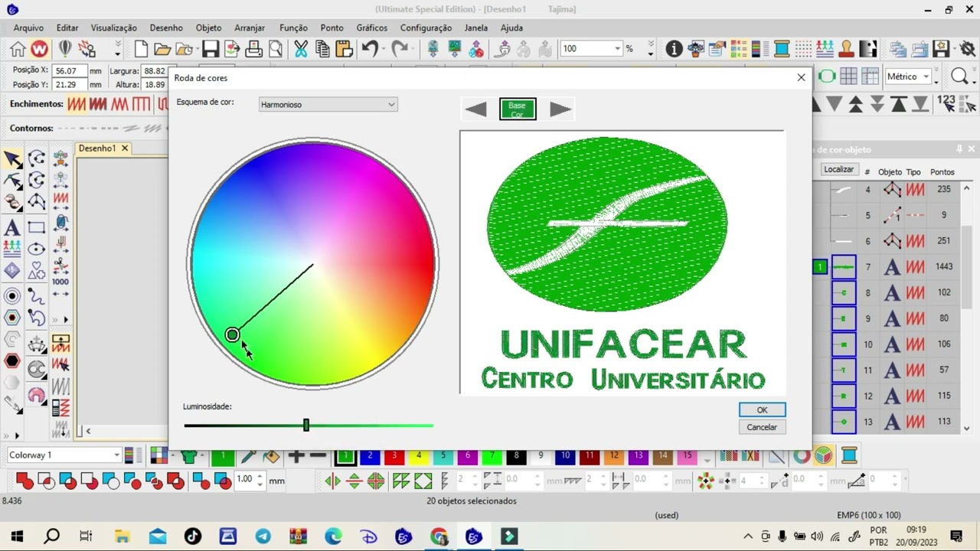Click the Redo arrow icon
The width and height of the screenshot is (980, 551).
[399, 49]
